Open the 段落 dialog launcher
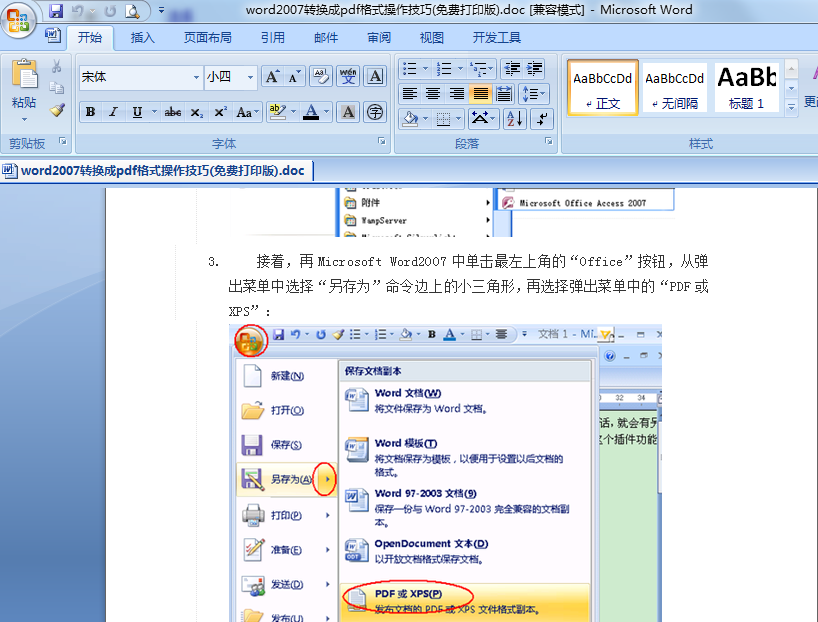Image resolution: width=818 pixels, height=622 pixels. [548, 141]
